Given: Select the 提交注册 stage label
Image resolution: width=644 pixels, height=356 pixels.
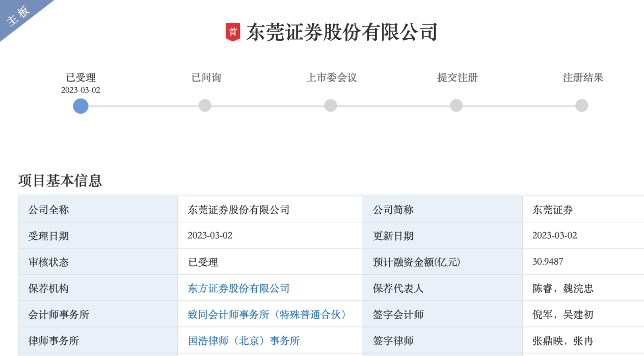Looking at the screenshot, I should point(457,78).
